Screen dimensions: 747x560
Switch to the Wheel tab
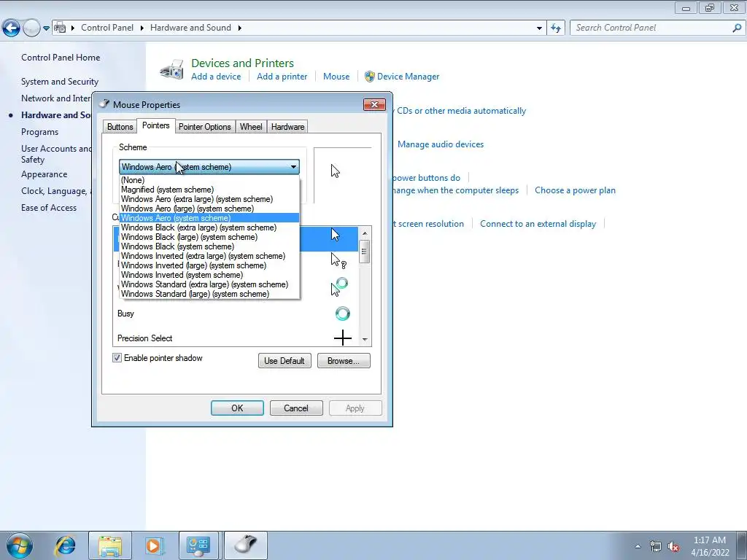click(x=251, y=127)
